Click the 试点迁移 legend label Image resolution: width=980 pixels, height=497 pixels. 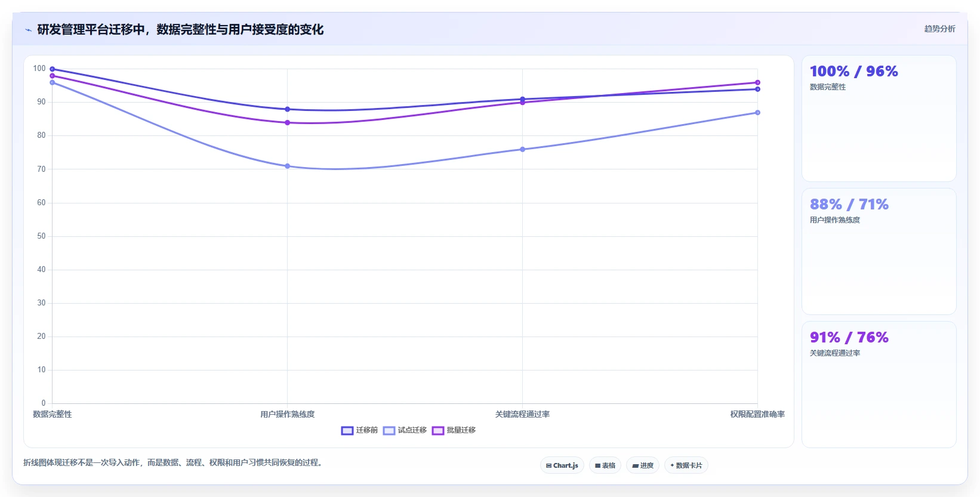click(412, 430)
